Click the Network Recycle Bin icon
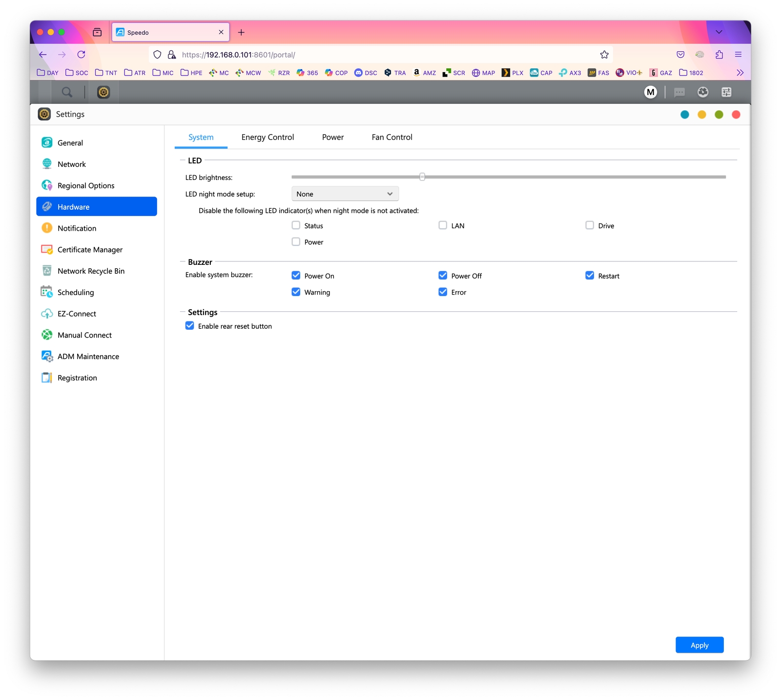Viewport: 781px width, 700px height. [47, 271]
